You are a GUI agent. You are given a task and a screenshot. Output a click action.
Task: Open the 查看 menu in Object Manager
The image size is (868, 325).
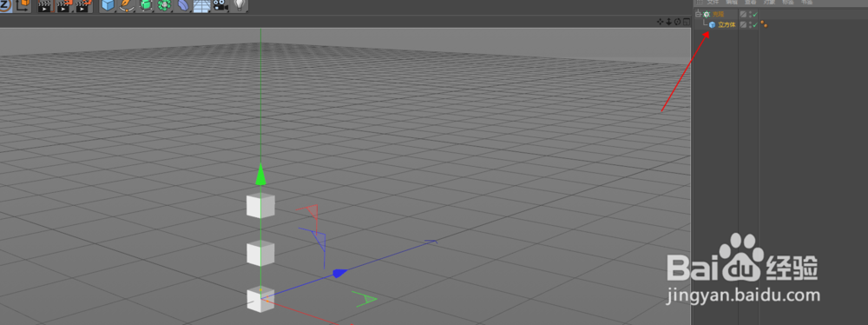click(750, 3)
